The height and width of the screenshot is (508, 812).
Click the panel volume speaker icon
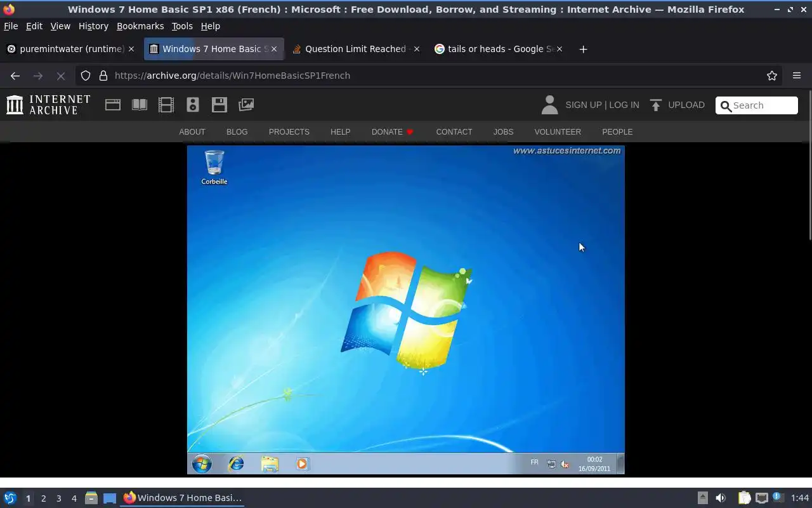pyautogui.click(x=721, y=498)
